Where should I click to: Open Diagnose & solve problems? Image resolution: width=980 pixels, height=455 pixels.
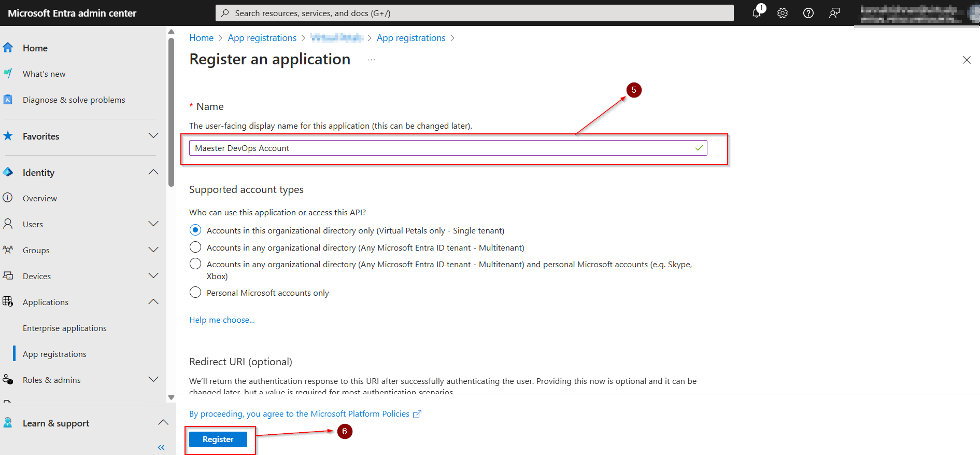(74, 100)
